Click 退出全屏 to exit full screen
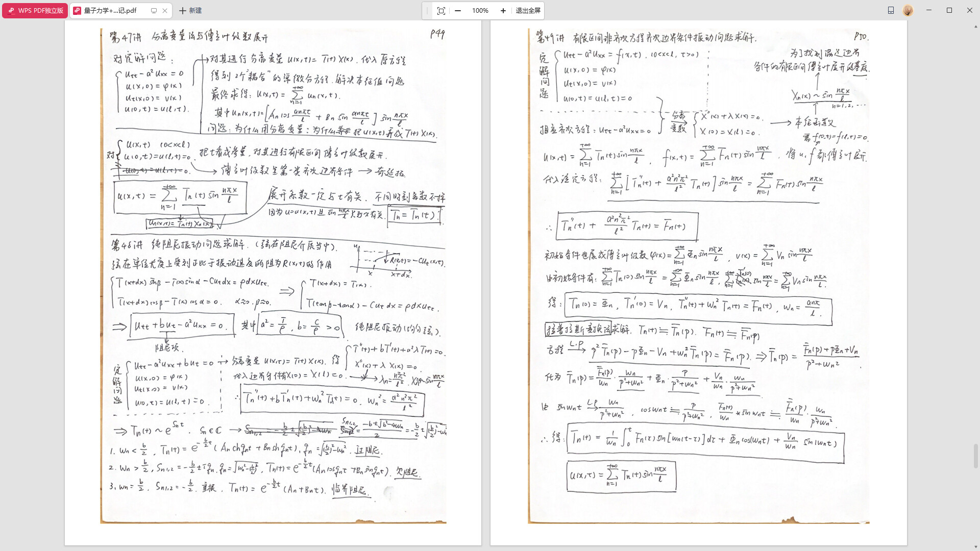The image size is (980, 551). coord(528,11)
